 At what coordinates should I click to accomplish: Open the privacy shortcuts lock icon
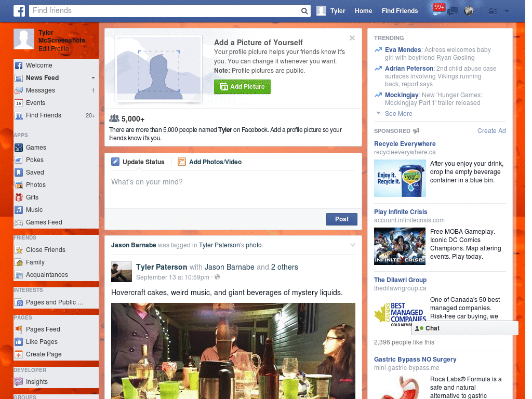pyautogui.click(x=493, y=11)
